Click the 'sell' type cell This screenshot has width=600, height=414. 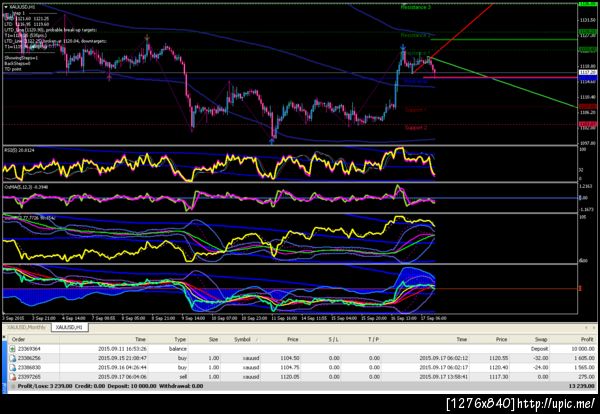182,377
